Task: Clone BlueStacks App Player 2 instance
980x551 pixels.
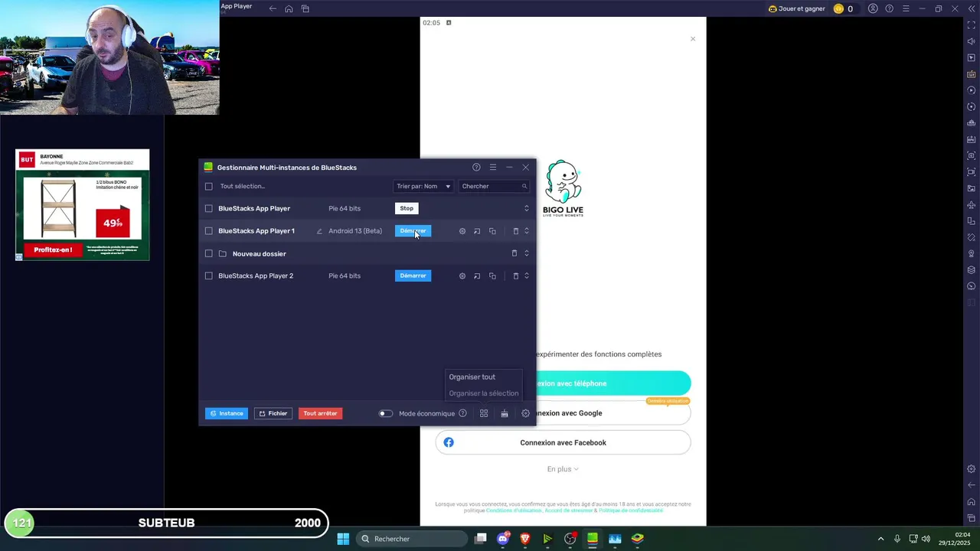Action: [492, 276]
